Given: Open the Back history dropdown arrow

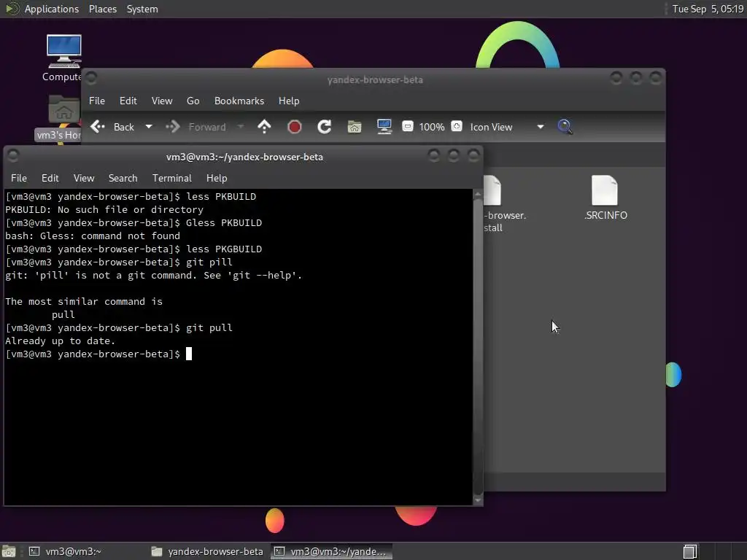Looking at the screenshot, I should tap(149, 127).
